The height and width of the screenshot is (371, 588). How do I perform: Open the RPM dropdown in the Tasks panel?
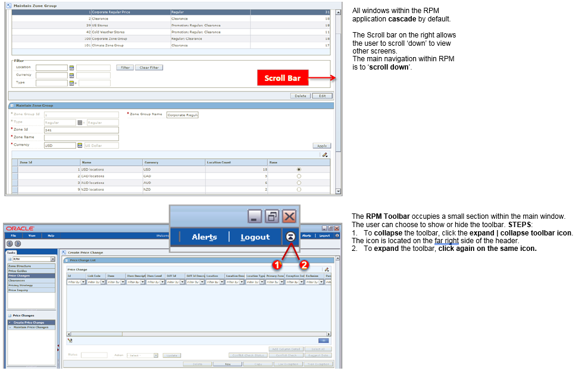click(x=53, y=259)
